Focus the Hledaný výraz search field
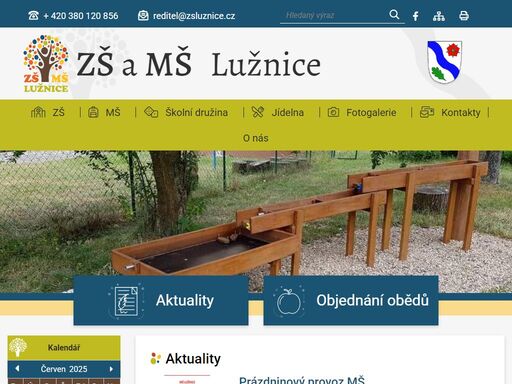This screenshot has height=384, width=512. click(x=333, y=15)
